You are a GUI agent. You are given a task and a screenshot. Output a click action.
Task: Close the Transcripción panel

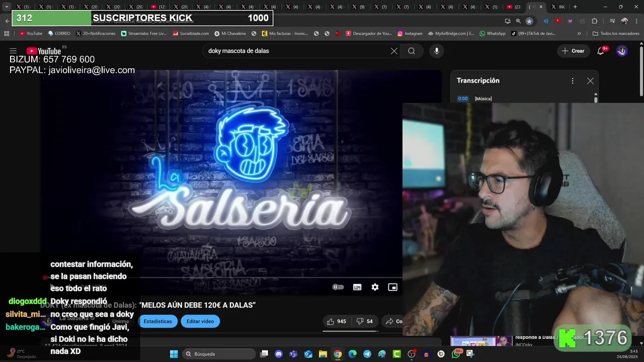[x=590, y=80]
